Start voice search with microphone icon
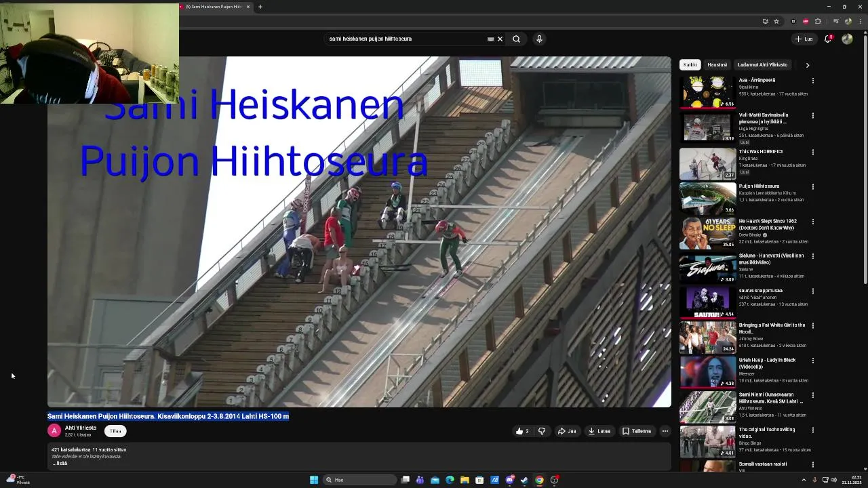 539,39
